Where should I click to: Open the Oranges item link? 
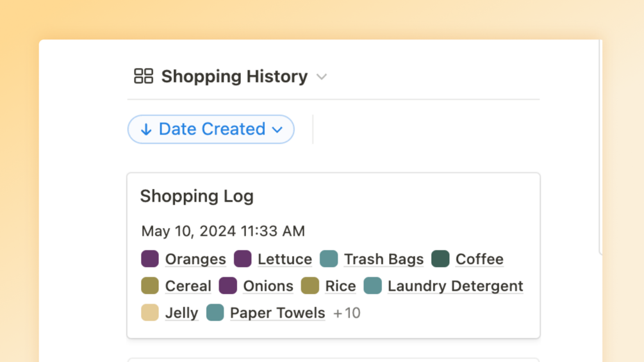click(x=195, y=259)
